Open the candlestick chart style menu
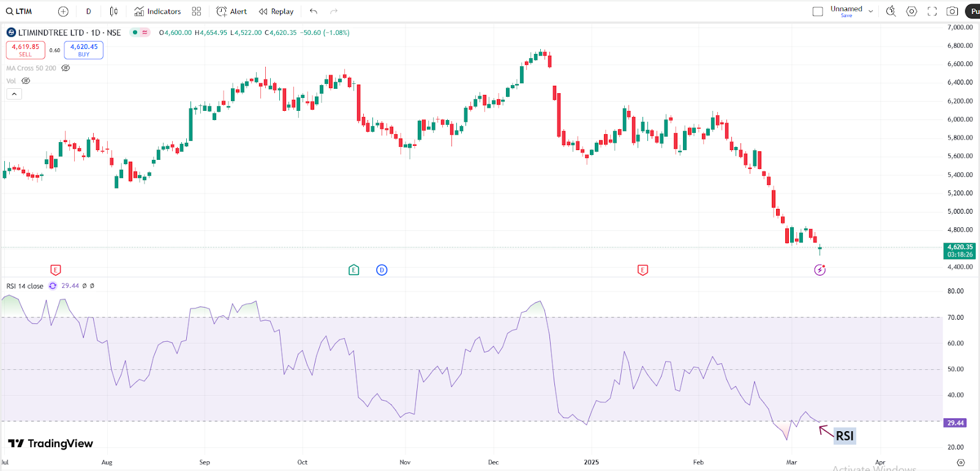Screen dimensions: 980x471 [x=114, y=11]
